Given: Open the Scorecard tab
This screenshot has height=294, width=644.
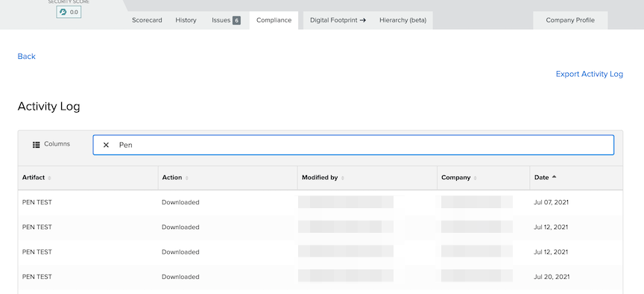Looking at the screenshot, I should coord(147,20).
